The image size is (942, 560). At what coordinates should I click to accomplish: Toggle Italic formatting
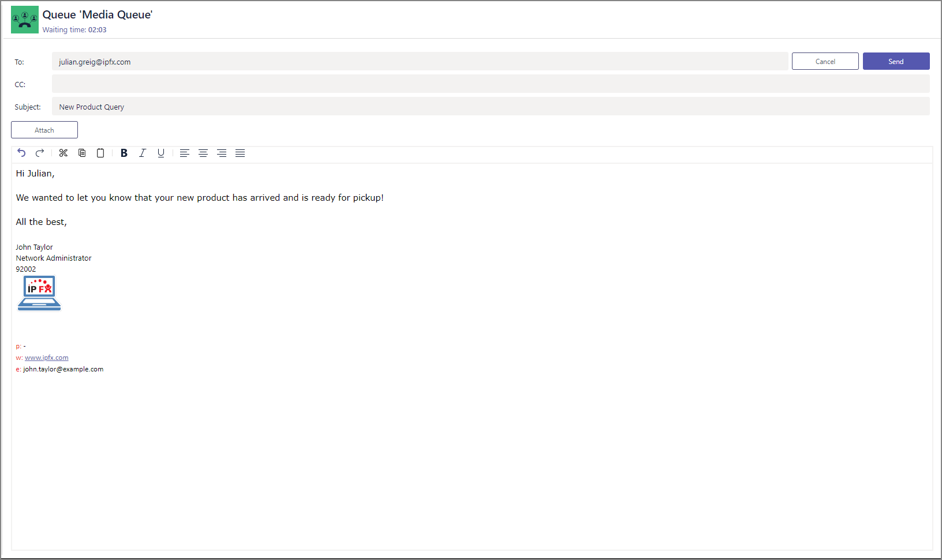coord(143,153)
